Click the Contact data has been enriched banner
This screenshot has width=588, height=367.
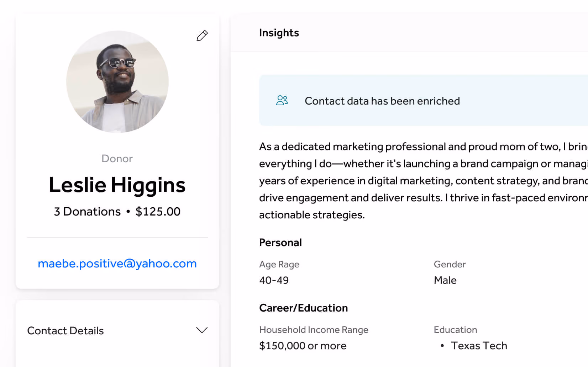[424, 100]
